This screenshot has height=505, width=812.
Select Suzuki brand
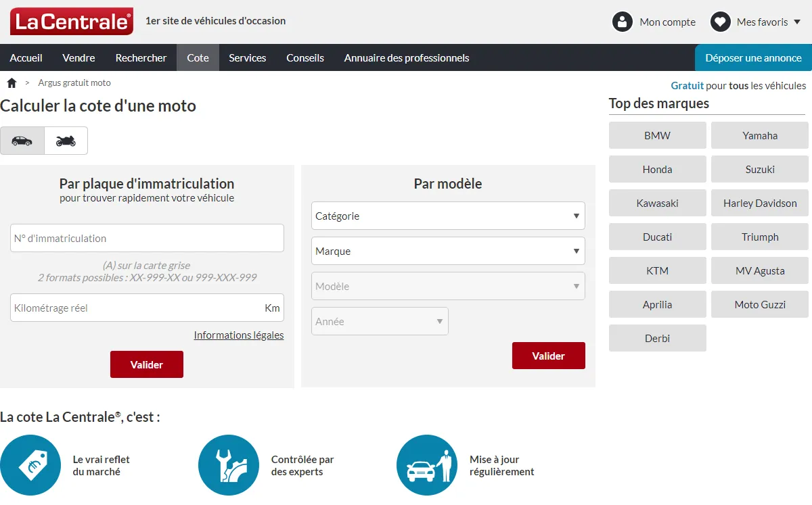(760, 169)
